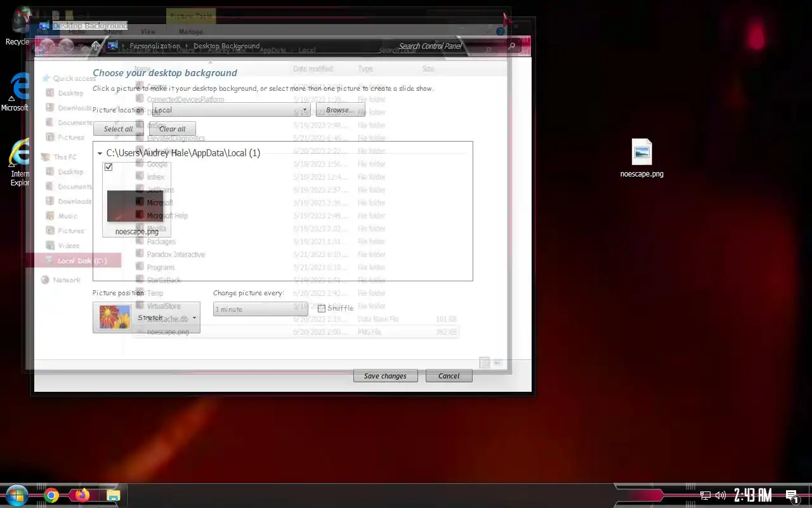Uncheck the noescape.png picture checkbox
812x508 pixels.
pyautogui.click(x=108, y=167)
